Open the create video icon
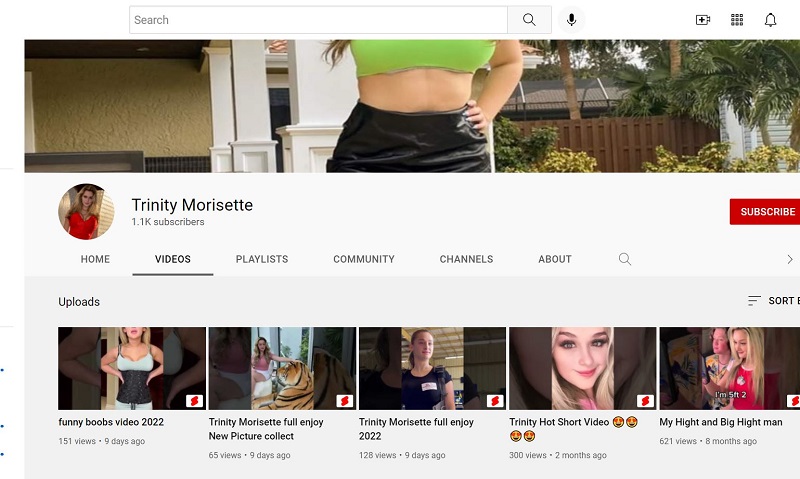The height and width of the screenshot is (479, 800). point(703,20)
